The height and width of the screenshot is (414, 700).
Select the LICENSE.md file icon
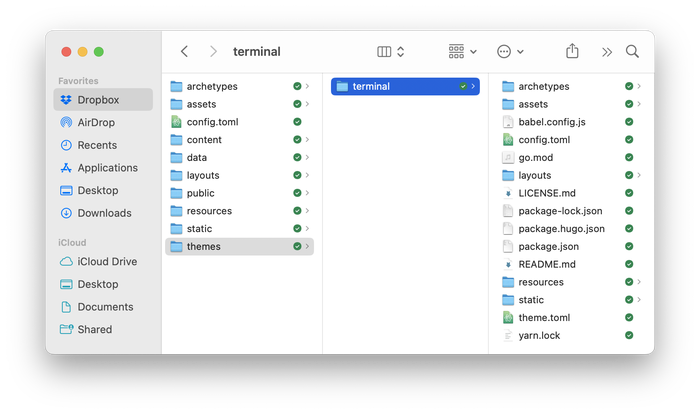click(508, 193)
